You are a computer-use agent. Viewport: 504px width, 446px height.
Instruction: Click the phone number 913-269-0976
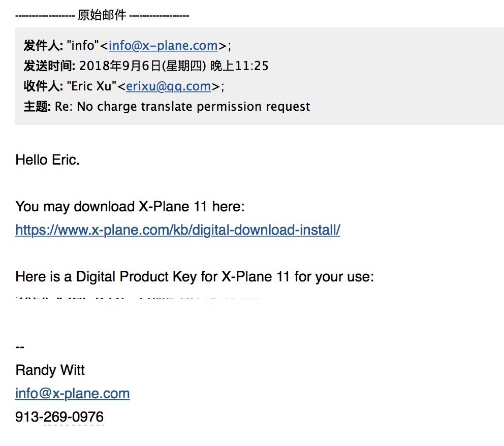59,417
